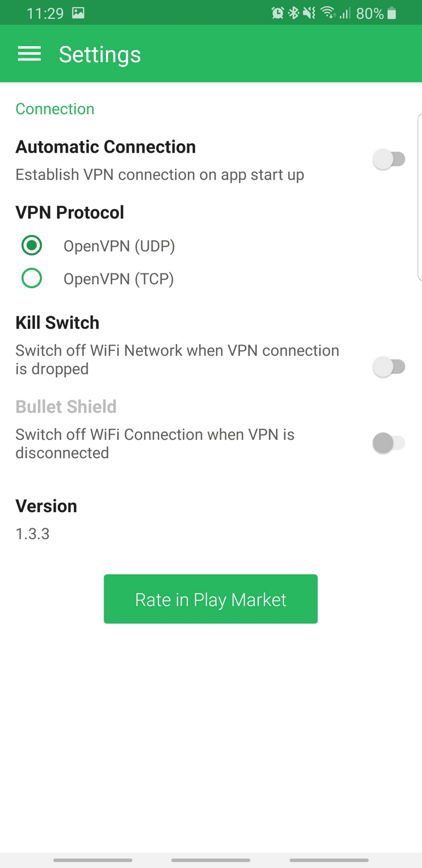Tap the clock time in status bar
Screen dimensions: 422x868
tap(45, 13)
